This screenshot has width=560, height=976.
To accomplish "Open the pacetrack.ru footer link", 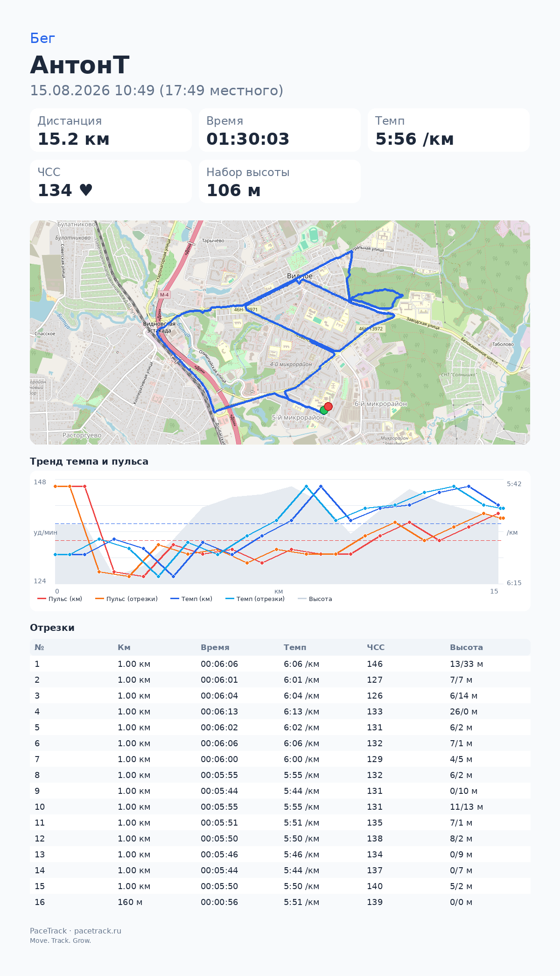I will pos(98,931).
